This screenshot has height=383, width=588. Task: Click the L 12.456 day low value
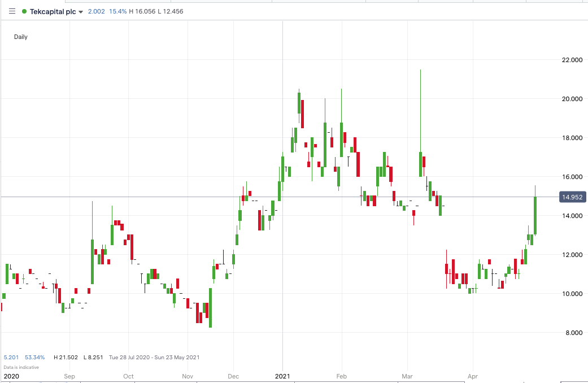[171, 11]
